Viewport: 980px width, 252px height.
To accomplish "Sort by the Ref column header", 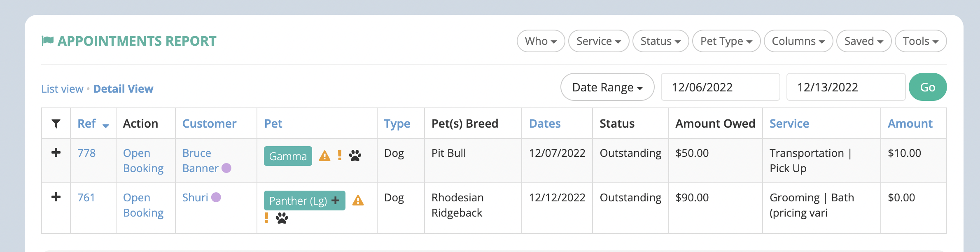I will click(87, 124).
